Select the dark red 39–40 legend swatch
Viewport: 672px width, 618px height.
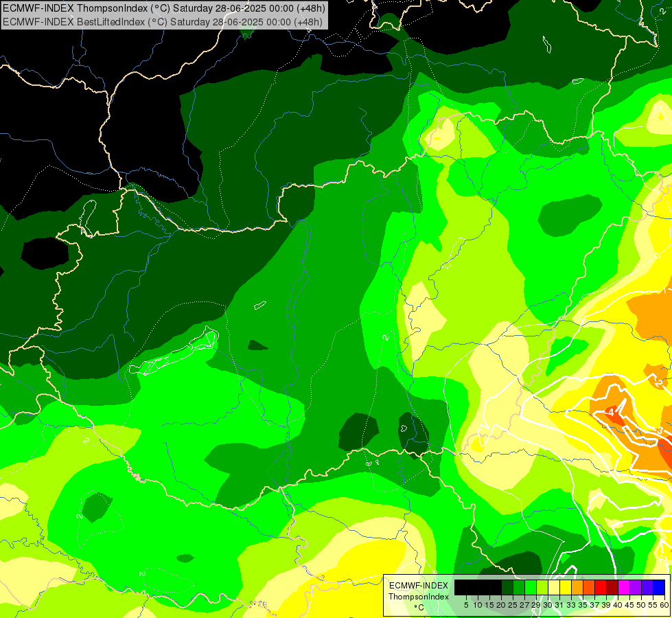click(x=612, y=587)
